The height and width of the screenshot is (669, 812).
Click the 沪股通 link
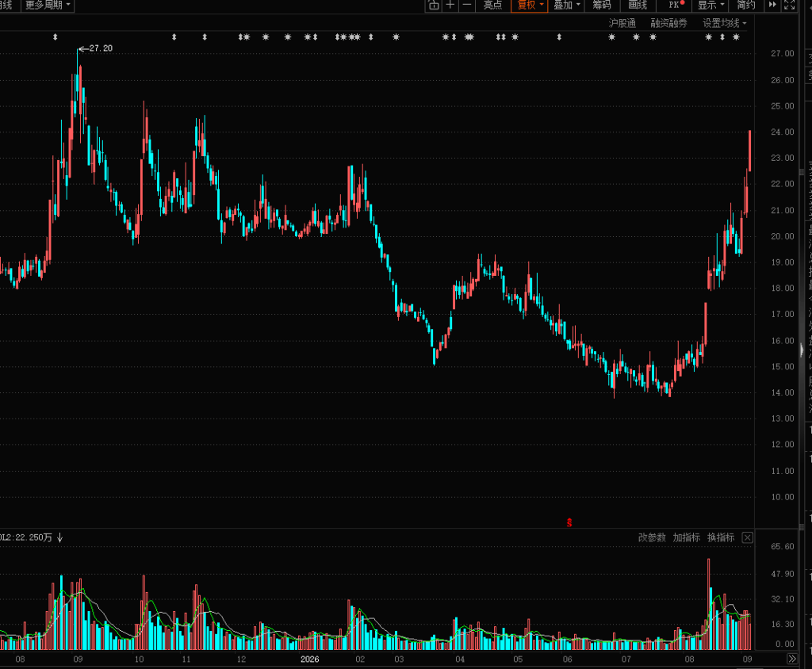(x=622, y=23)
